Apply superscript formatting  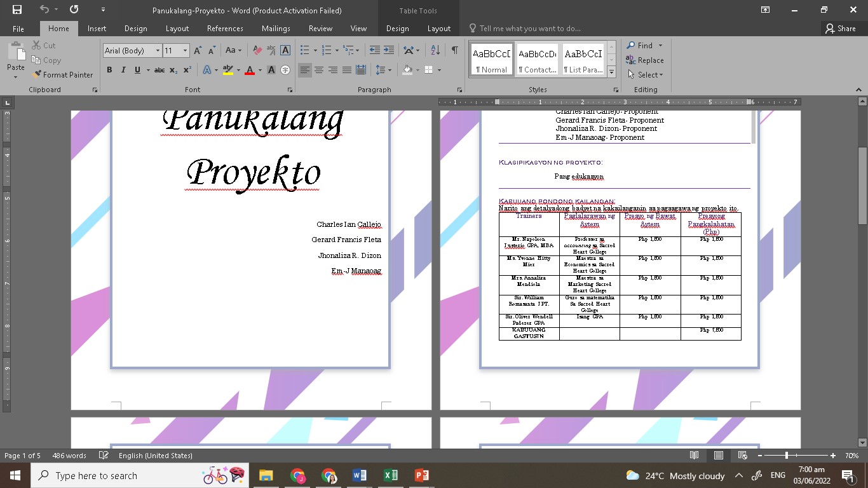(x=187, y=70)
